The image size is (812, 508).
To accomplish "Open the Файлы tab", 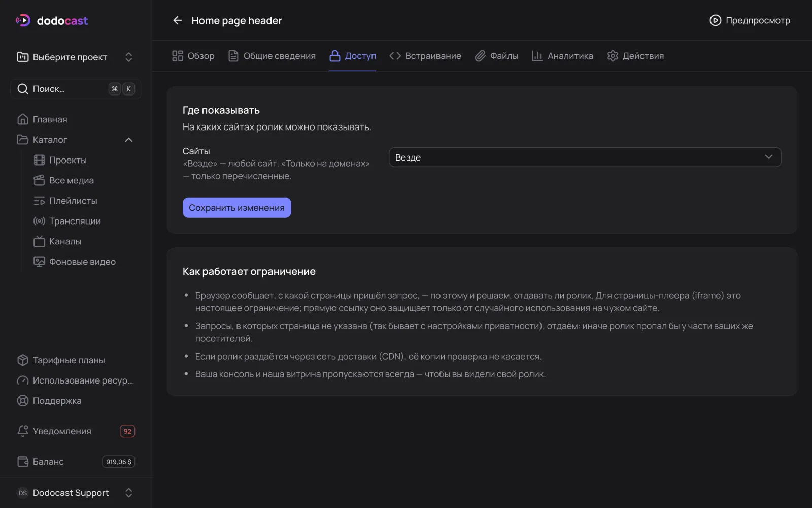I will pos(496,56).
